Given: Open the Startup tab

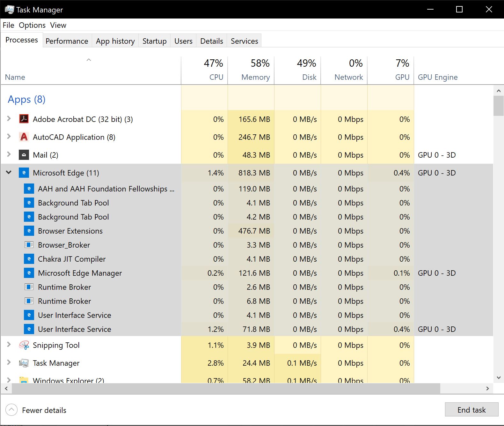Looking at the screenshot, I should pyautogui.click(x=155, y=41).
